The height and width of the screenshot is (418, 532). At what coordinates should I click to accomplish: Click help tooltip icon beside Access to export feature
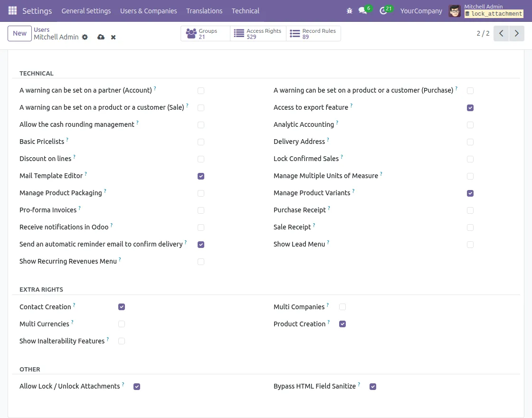[x=351, y=105]
